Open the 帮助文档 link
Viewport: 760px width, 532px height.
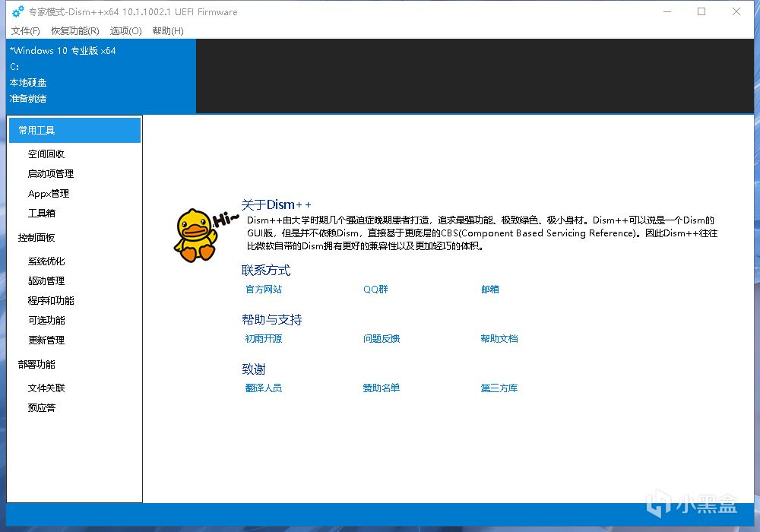pos(499,339)
